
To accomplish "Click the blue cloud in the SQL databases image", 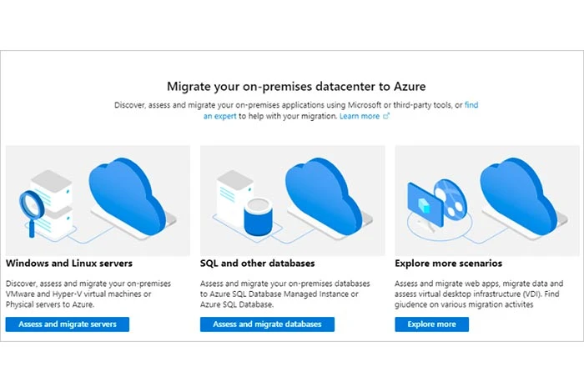I will [x=324, y=196].
